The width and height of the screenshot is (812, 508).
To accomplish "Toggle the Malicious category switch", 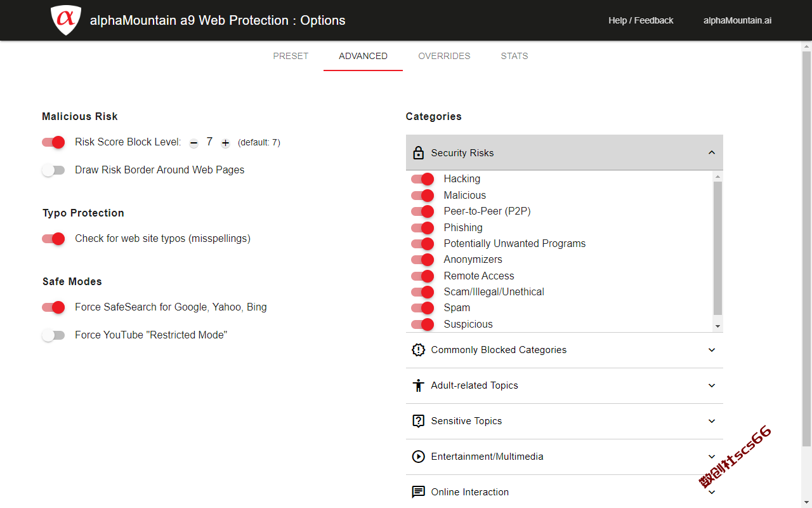I will 422,195.
